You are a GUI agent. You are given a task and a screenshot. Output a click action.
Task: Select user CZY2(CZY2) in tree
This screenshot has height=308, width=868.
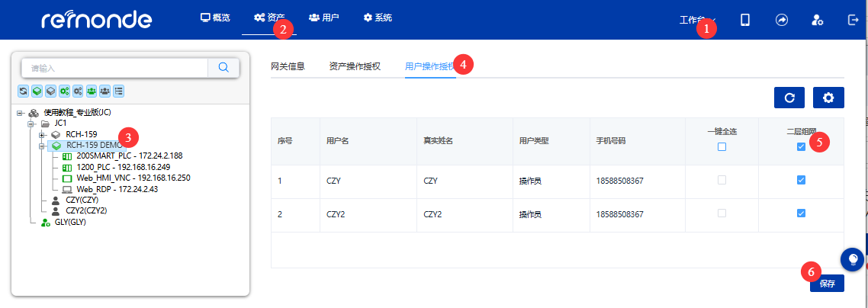click(86, 211)
